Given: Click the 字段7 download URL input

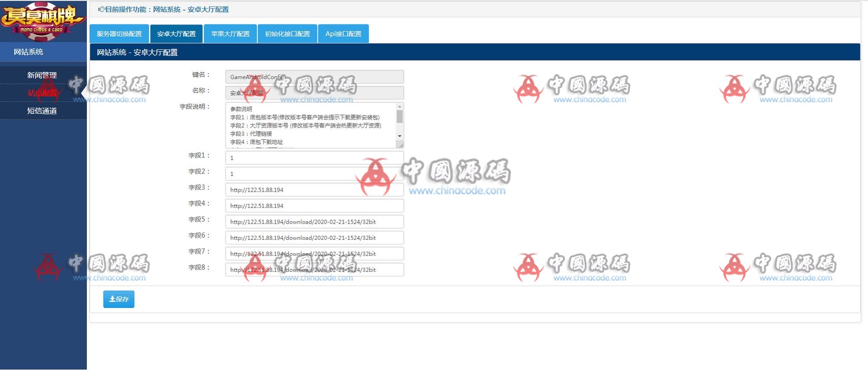Looking at the screenshot, I should click(x=314, y=254).
